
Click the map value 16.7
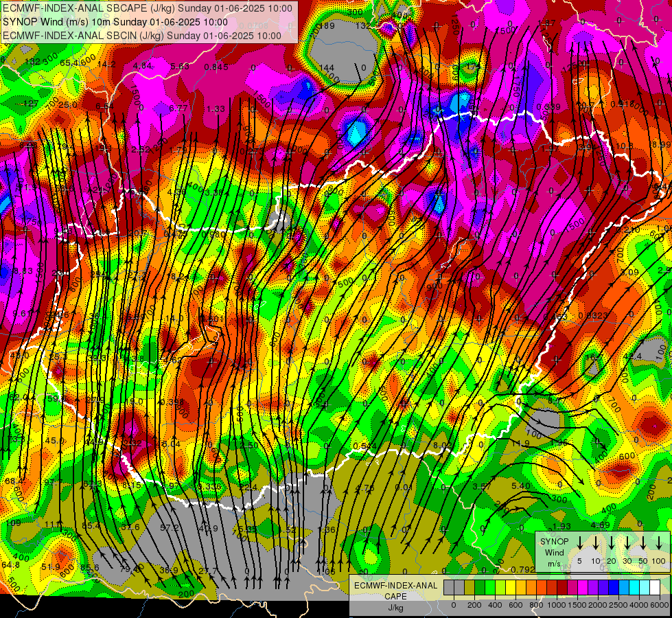pyautogui.click(x=594, y=357)
